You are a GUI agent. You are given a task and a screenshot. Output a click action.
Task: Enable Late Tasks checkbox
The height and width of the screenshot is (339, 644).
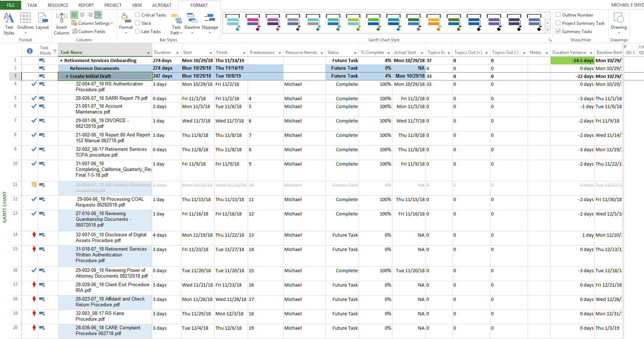tap(137, 31)
